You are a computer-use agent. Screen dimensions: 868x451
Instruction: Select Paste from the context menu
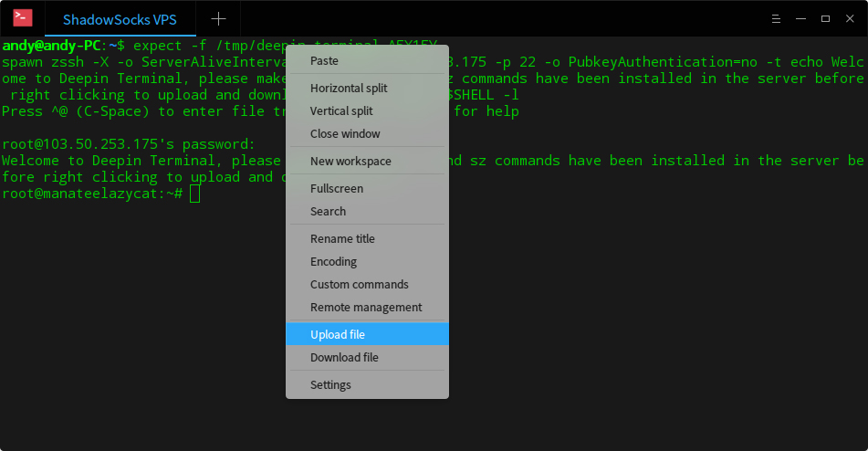[324, 61]
